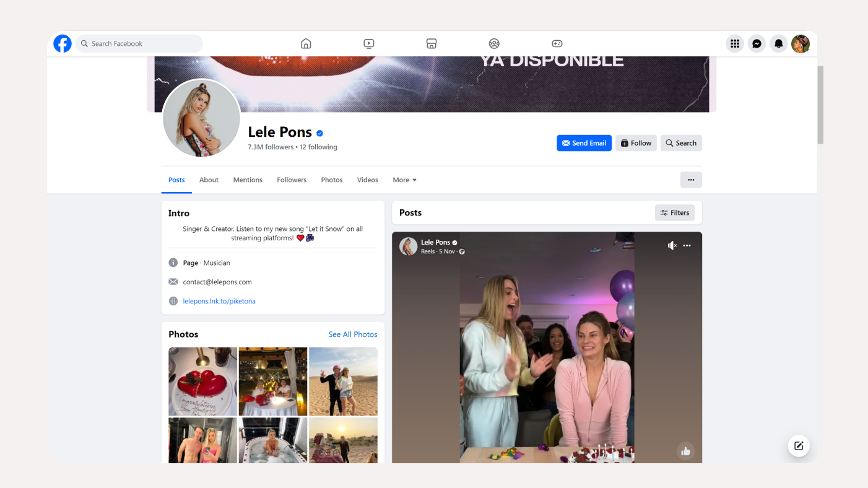868x488 pixels.
Task: Click the public audience globe icon on post
Action: click(462, 251)
